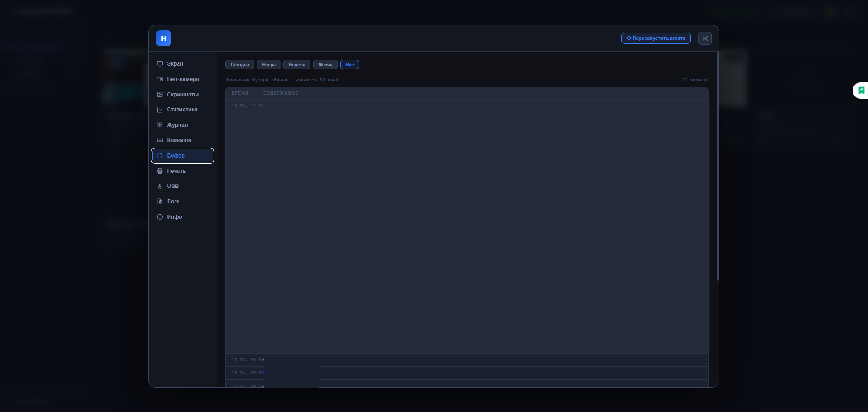Filter records by Вчера
Screen dimensions: 868x412
(269, 65)
